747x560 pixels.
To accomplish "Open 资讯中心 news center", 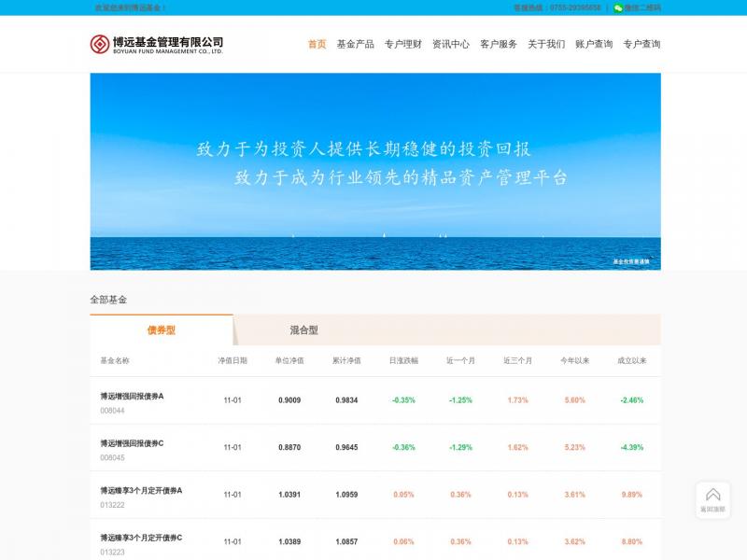I will 451,44.
